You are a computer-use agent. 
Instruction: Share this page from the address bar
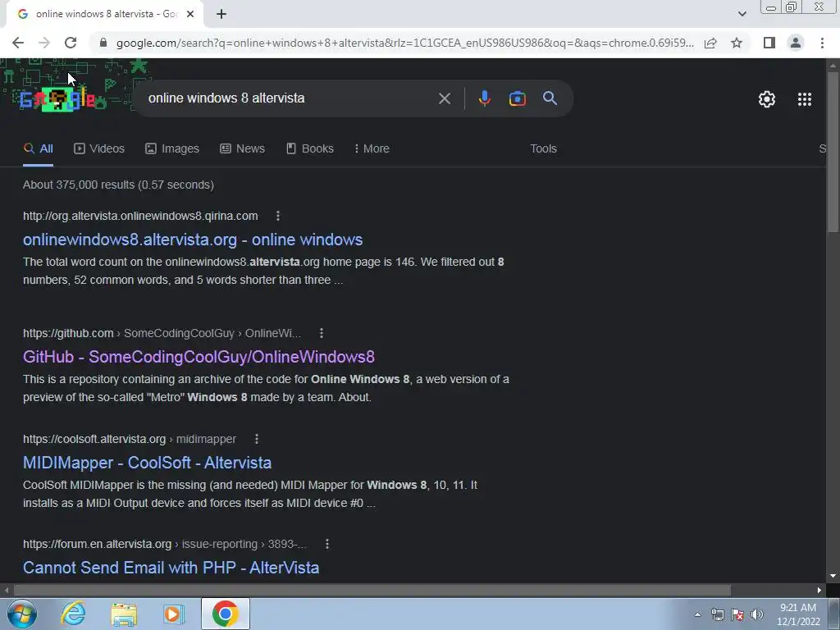coord(710,43)
